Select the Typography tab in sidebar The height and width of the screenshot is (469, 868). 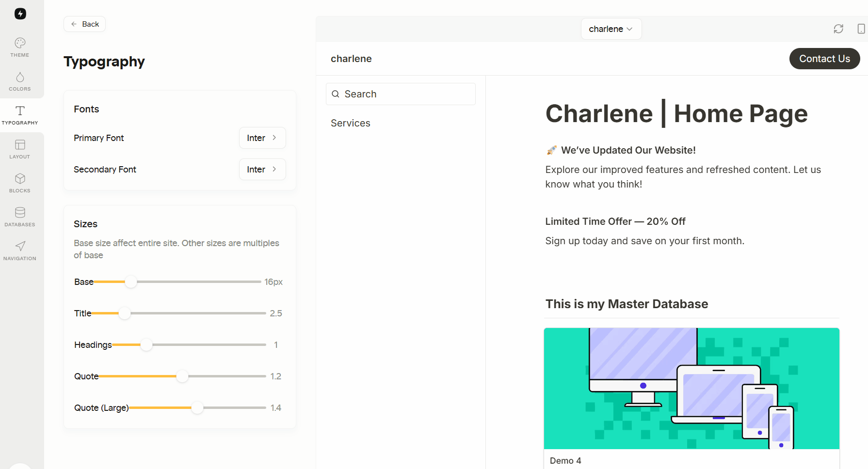point(20,115)
